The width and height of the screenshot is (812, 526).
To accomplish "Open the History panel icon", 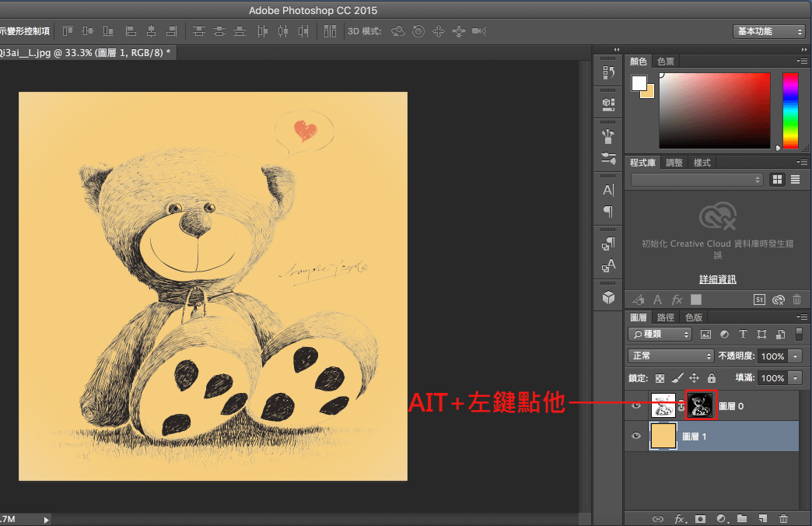I will click(x=608, y=72).
